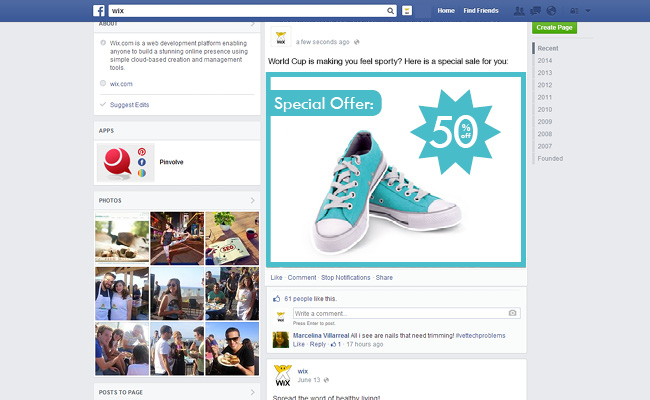Open the Pinvolve app thumbnail
Image resolution: width=650 pixels, height=400 pixels.
(126, 162)
